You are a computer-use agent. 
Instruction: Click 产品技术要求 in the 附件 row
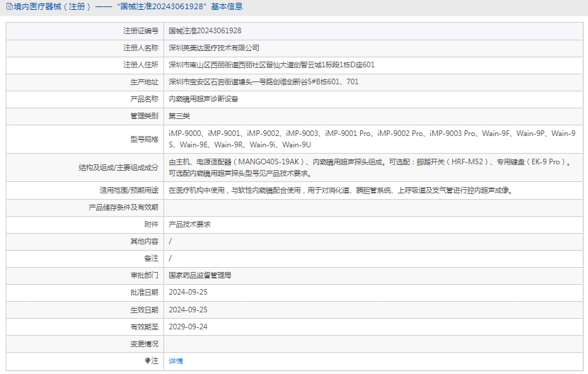click(189, 225)
